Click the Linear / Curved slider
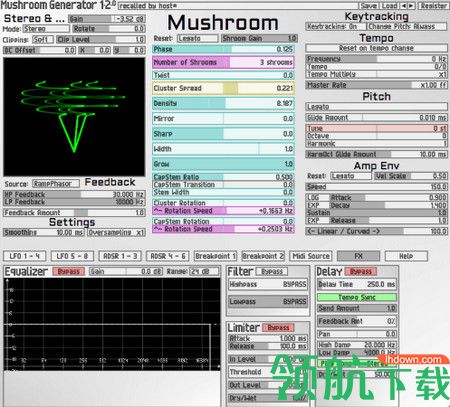Screen dimensions: 450x407 pos(376,231)
